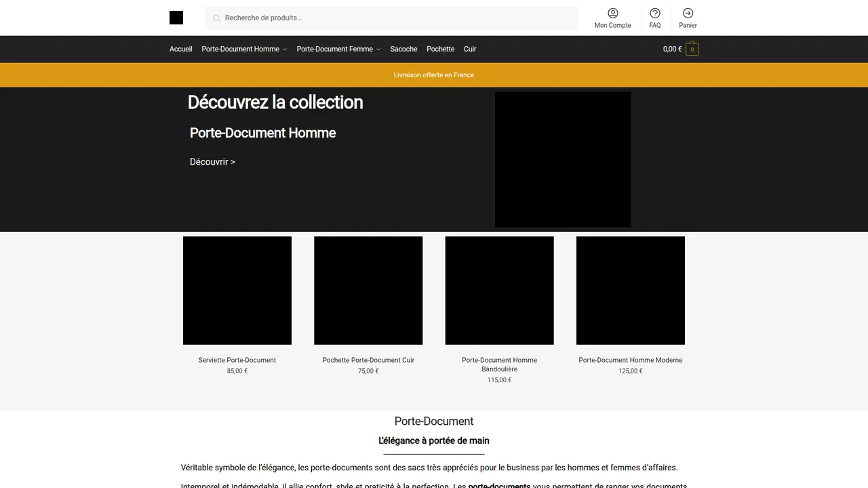Expand the Porte-Document Homme dropdown chevron

[x=285, y=49]
